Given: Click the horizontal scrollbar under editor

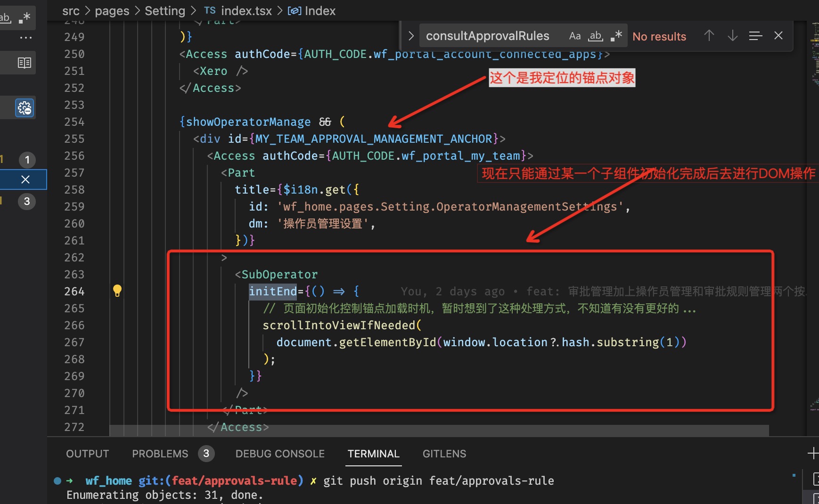Looking at the screenshot, I should coord(439,430).
